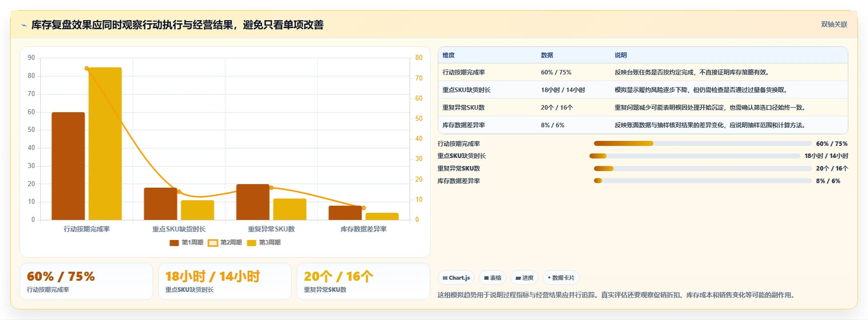Open the 18小时 / 14小时 KPI card
Image resolution: width=868 pixels, height=320 pixels.
coord(225,281)
